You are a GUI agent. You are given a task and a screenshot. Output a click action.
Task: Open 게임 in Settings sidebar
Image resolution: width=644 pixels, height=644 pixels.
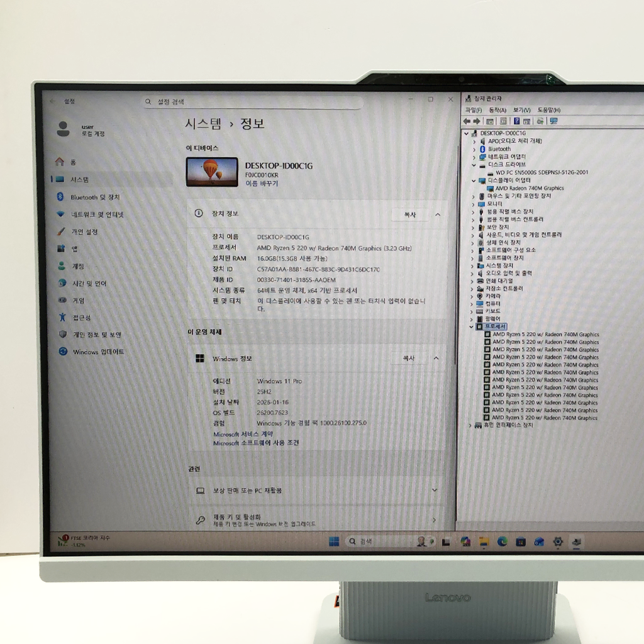point(72,300)
